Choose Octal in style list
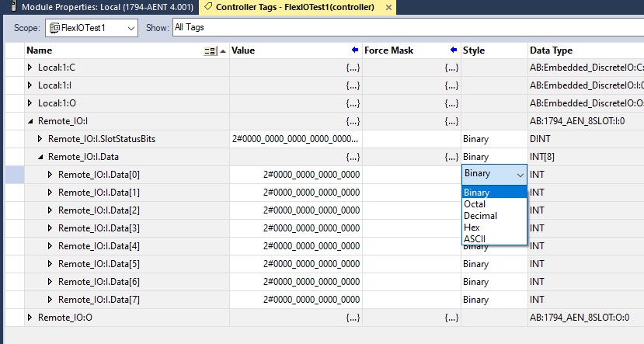The height and width of the screenshot is (344, 644). (x=494, y=204)
